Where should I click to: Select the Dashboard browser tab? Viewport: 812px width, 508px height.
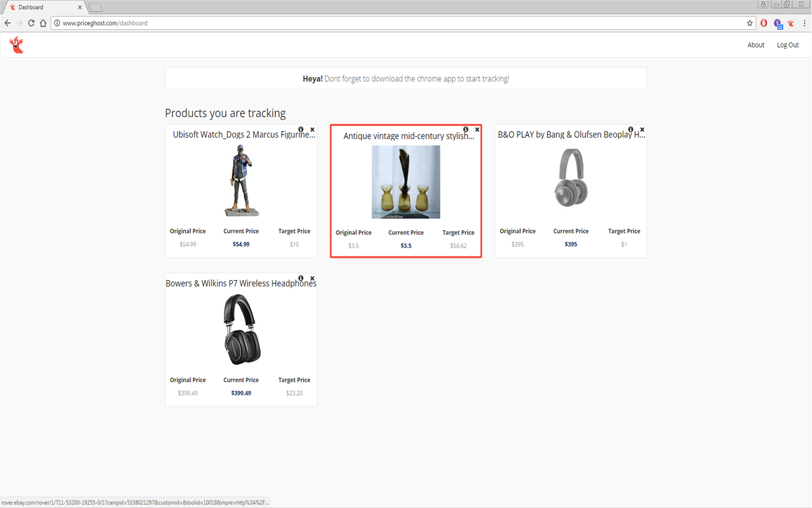44,8
